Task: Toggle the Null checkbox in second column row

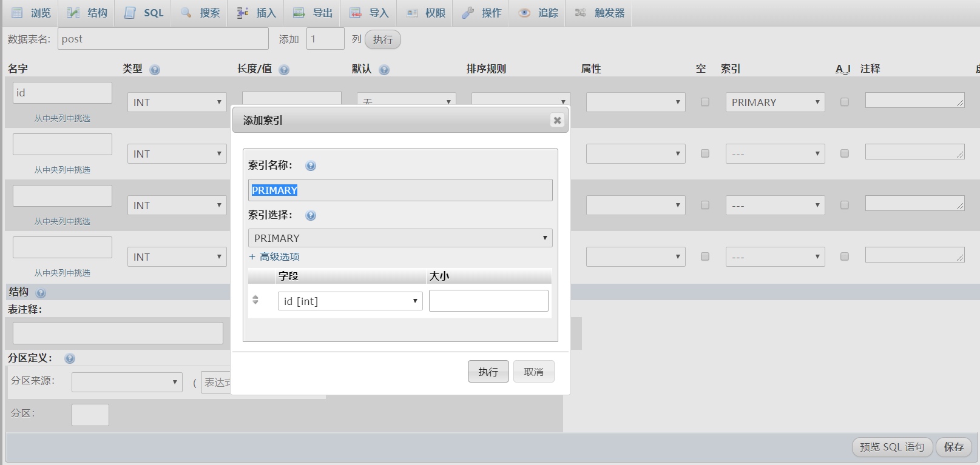Action: click(x=705, y=153)
